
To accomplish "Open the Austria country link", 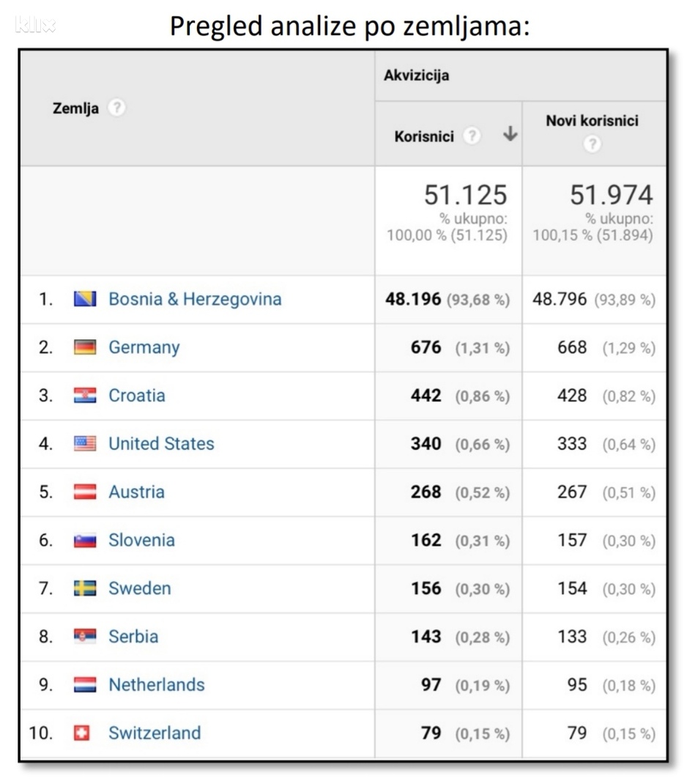I will (136, 492).
